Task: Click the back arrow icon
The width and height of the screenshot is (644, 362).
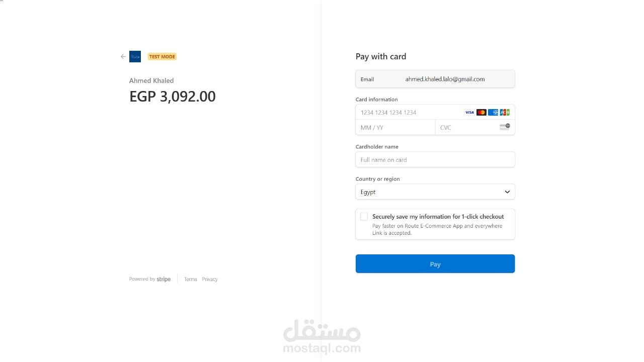Action: (123, 57)
